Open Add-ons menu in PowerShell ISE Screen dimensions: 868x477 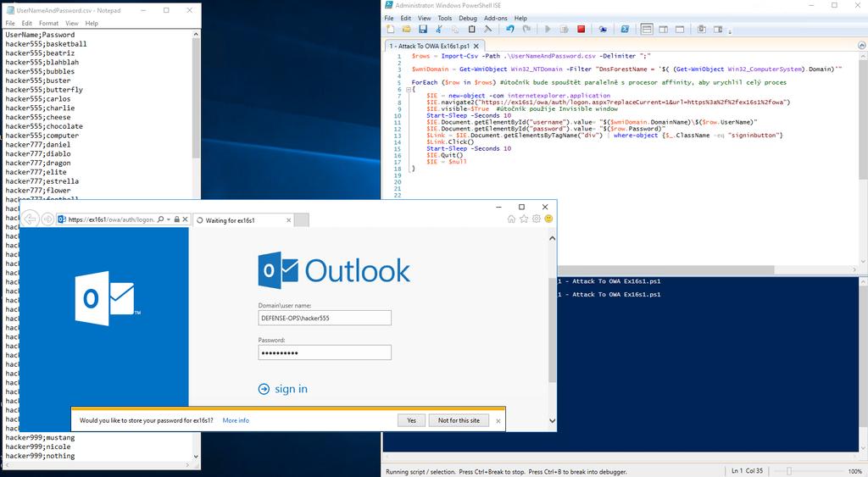coord(495,18)
